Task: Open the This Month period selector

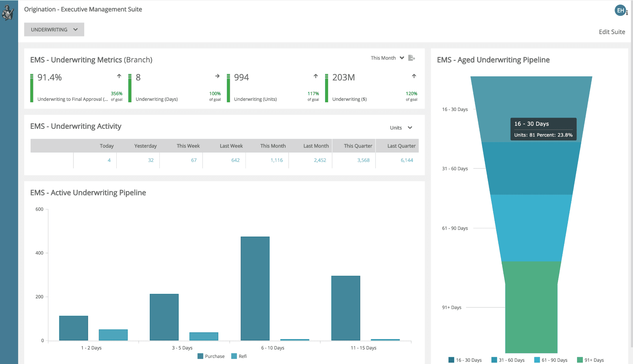Action: (387, 58)
